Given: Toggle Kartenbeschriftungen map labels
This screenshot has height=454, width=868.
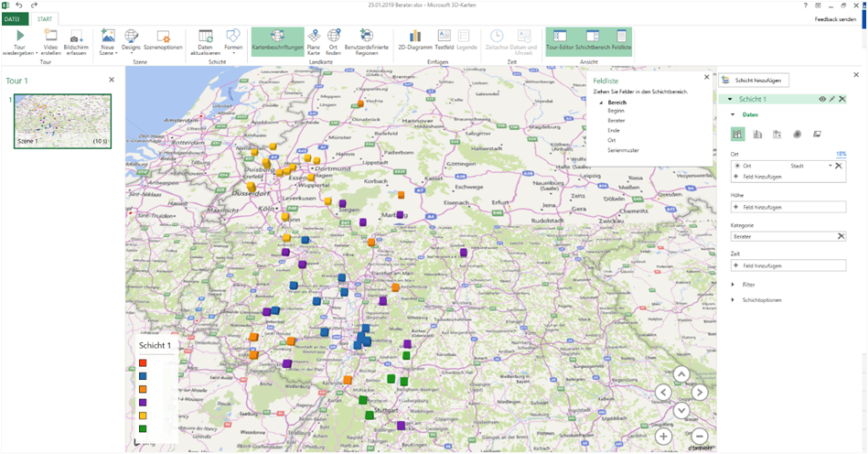Looking at the screenshot, I should click(277, 42).
